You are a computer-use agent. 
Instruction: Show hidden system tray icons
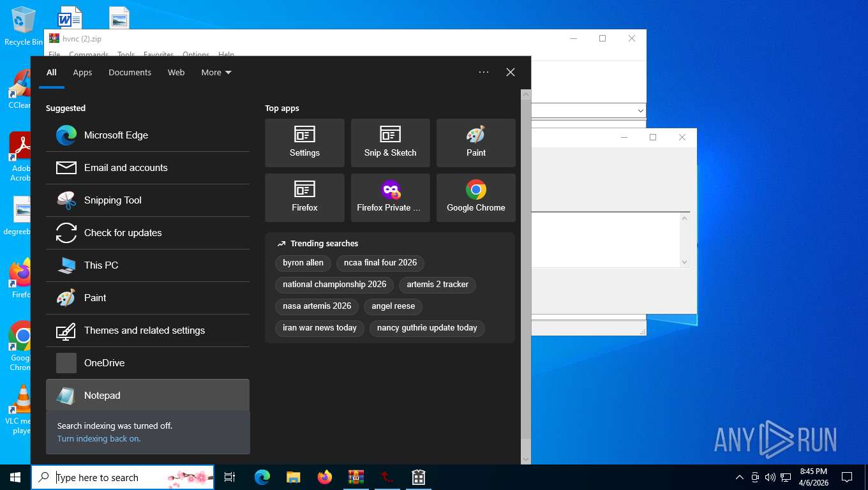pos(740,477)
